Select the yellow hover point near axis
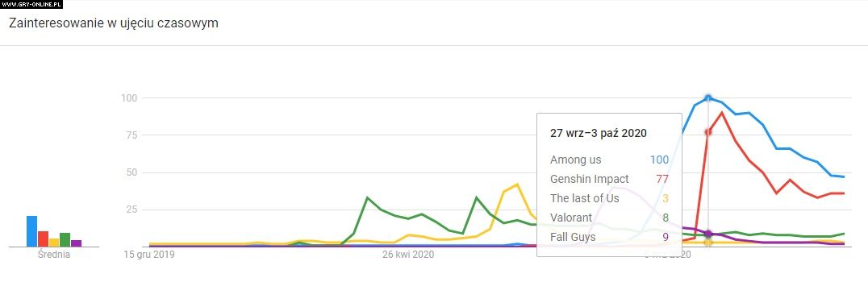 tap(708, 243)
